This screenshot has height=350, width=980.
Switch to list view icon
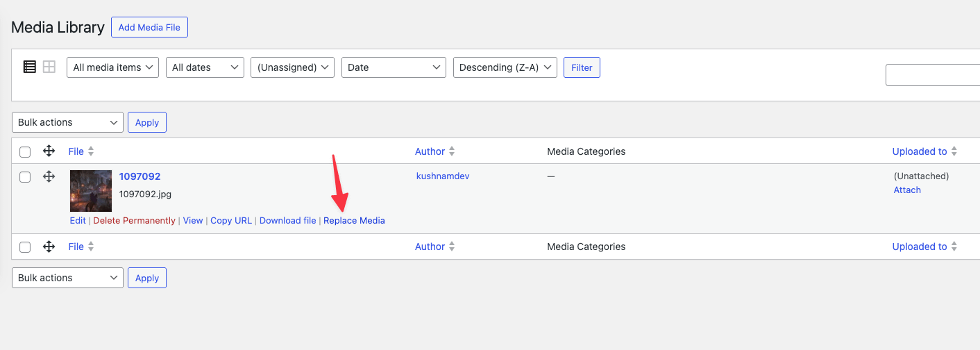(30, 67)
